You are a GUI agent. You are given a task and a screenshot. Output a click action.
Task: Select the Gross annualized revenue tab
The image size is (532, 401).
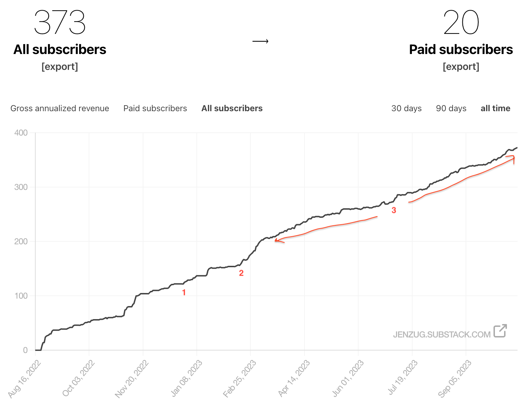(60, 108)
